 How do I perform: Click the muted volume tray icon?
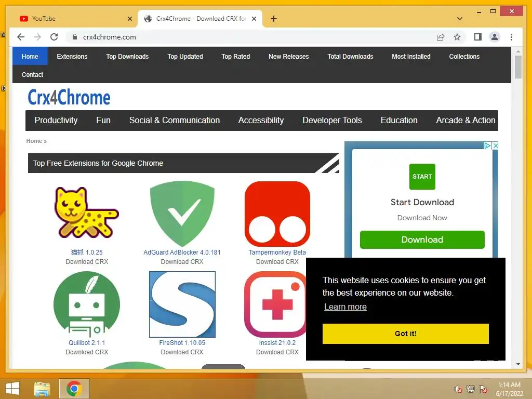pyautogui.click(x=458, y=389)
